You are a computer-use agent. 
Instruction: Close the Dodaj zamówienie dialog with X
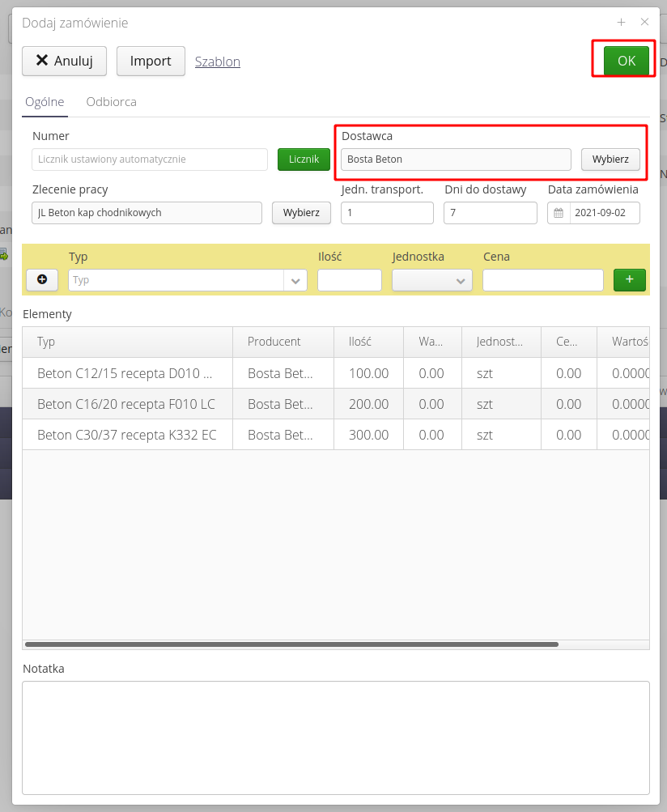[644, 23]
